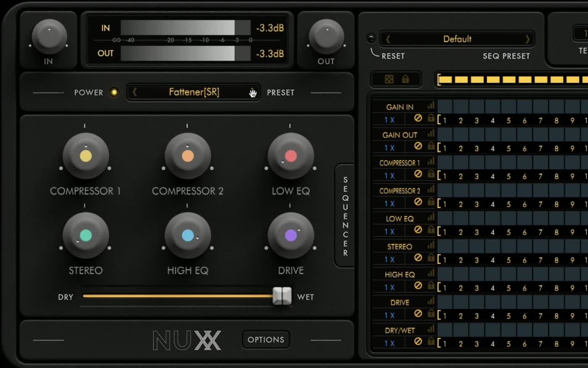
Task: Toggle the bypass icon in the GAIN OUT row
Action: click(418, 146)
